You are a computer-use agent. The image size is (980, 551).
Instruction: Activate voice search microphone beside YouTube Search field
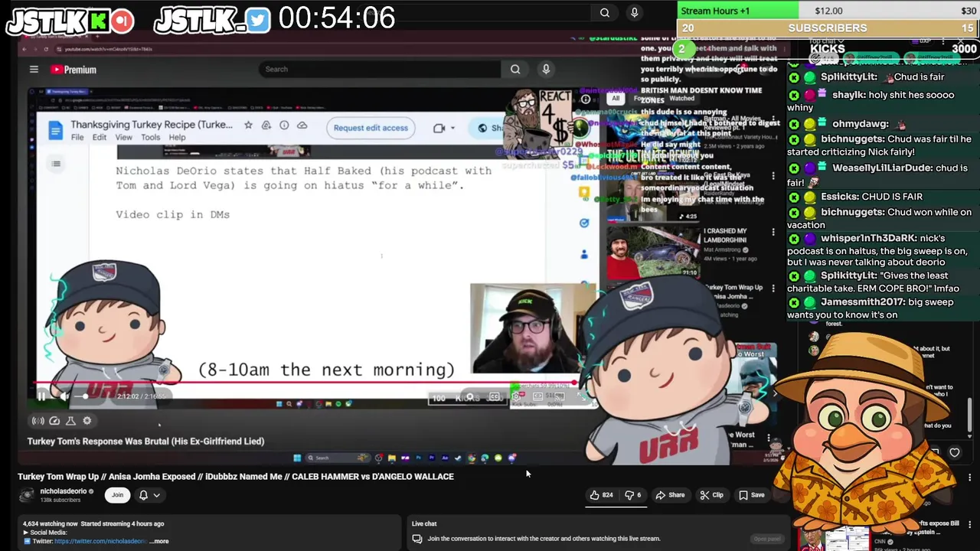click(546, 69)
